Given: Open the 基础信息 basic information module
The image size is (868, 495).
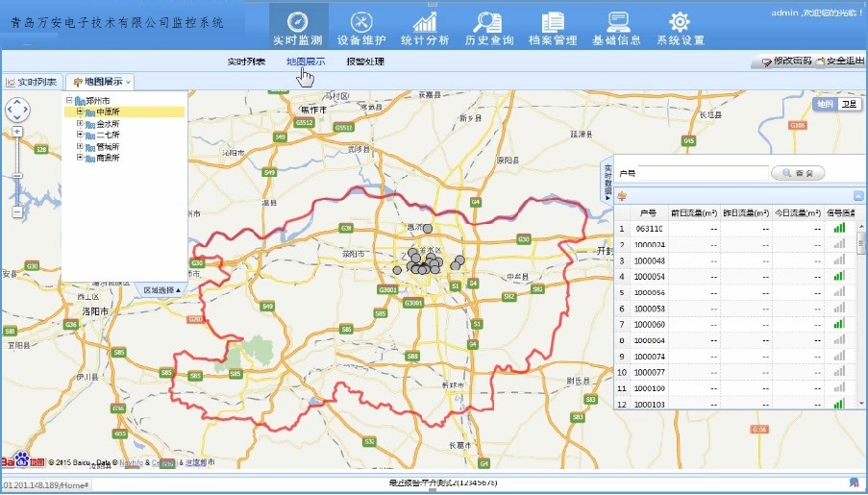Looking at the screenshot, I should [617, 27].
